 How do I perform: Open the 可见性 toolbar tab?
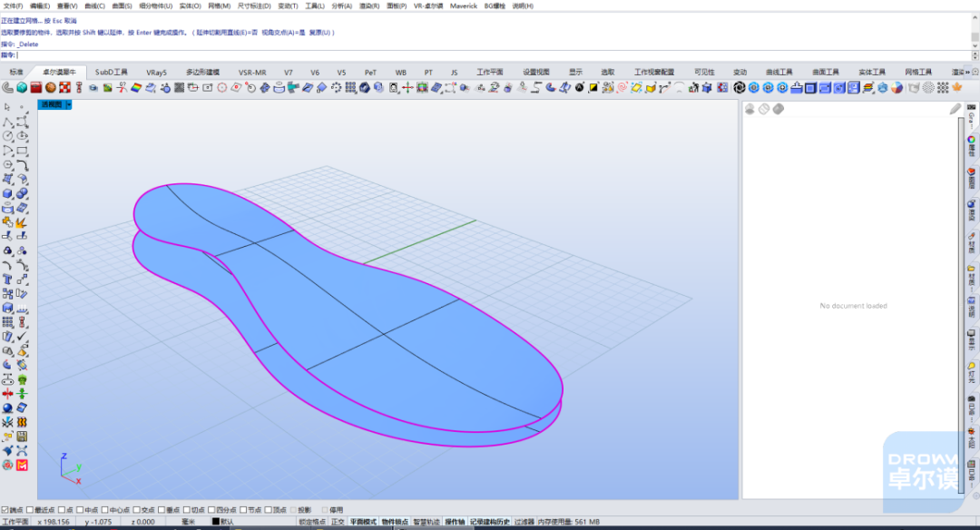pyautogui.click(x=704, y=72)
